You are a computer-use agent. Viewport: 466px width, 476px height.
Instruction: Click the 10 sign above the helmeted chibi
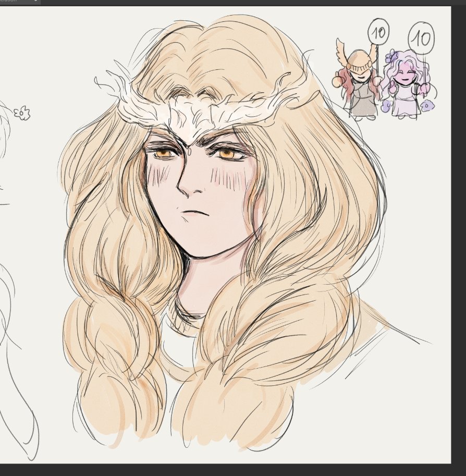tap(378, 31)
